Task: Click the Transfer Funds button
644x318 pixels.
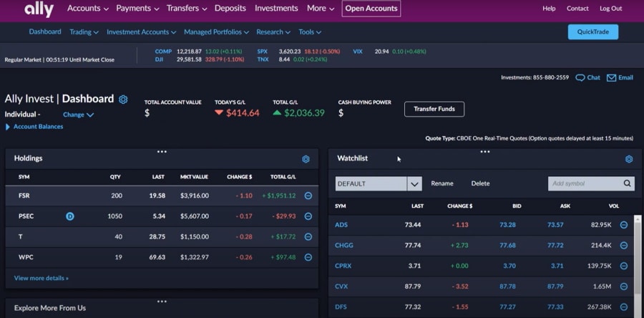Action: click(x=434, y=110)
